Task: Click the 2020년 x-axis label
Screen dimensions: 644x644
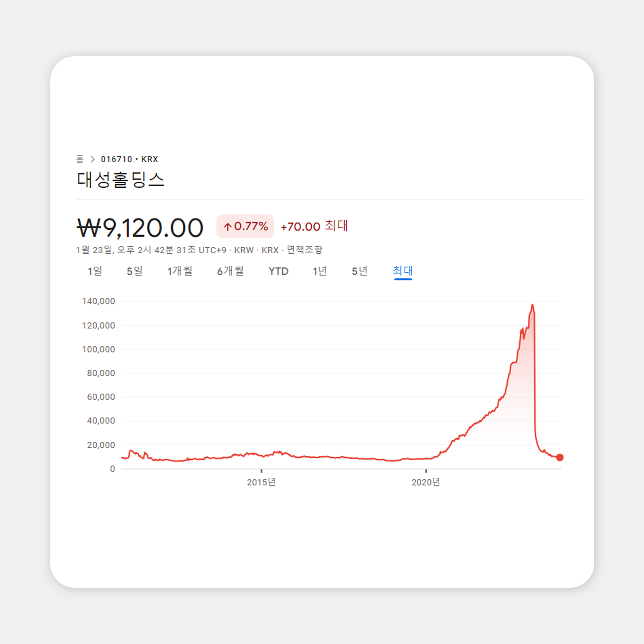Action: click(426, 482)
